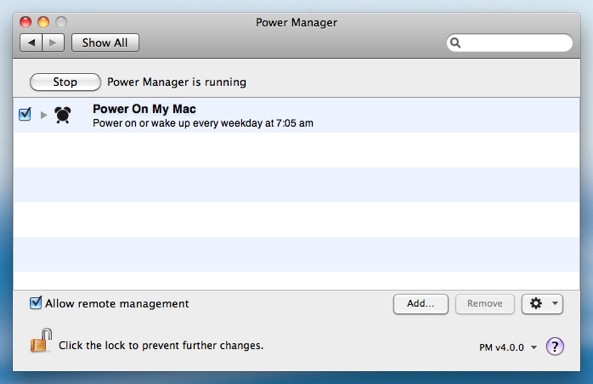Stop Power Manager with the Stop button
The height and width of the screenshot is (384, 593).
[65, 82]
